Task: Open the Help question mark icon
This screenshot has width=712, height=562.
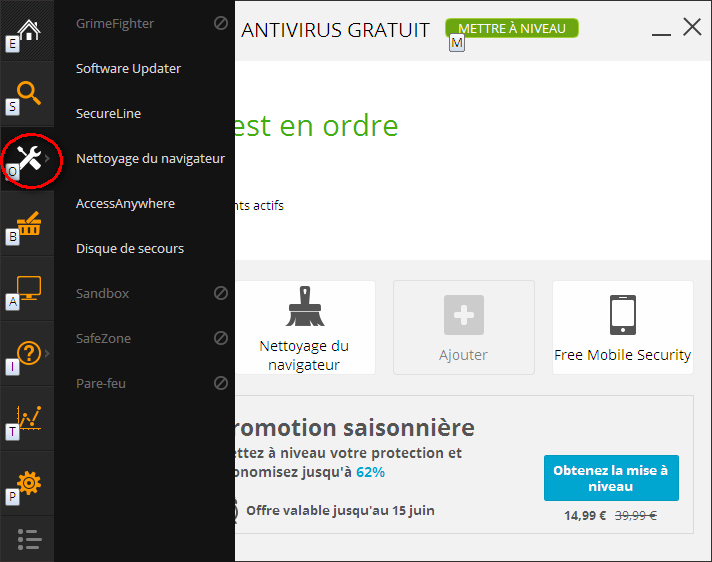Action: point(29,353)
